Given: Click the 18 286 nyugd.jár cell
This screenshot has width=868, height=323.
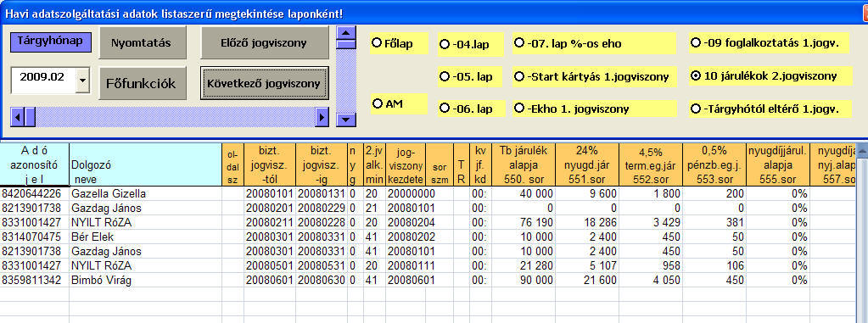Looking at the screenshot, I should (x=587, y=222).
